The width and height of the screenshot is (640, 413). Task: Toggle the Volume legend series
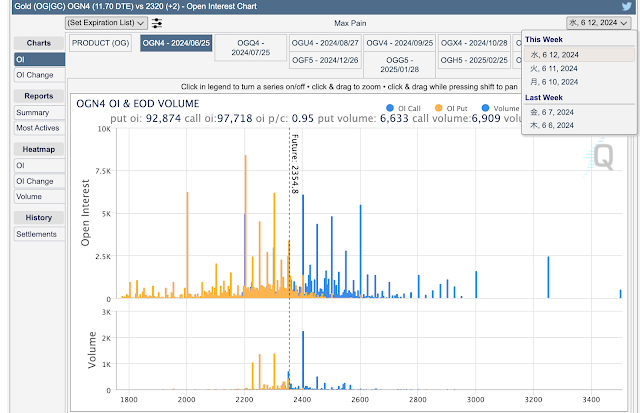pos(500,108)
